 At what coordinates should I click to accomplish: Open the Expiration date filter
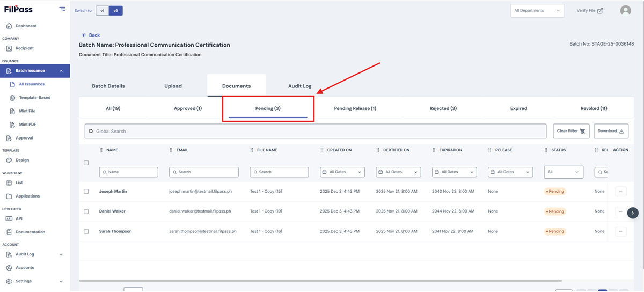pyautogui.click(x=455, y=172)
